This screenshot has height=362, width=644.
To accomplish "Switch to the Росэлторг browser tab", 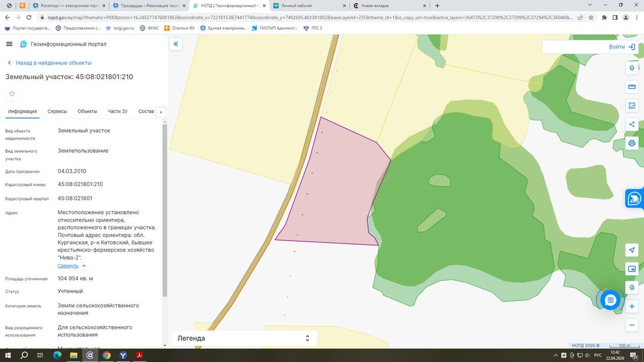I will pyautogui.click(x=68, y=5).
